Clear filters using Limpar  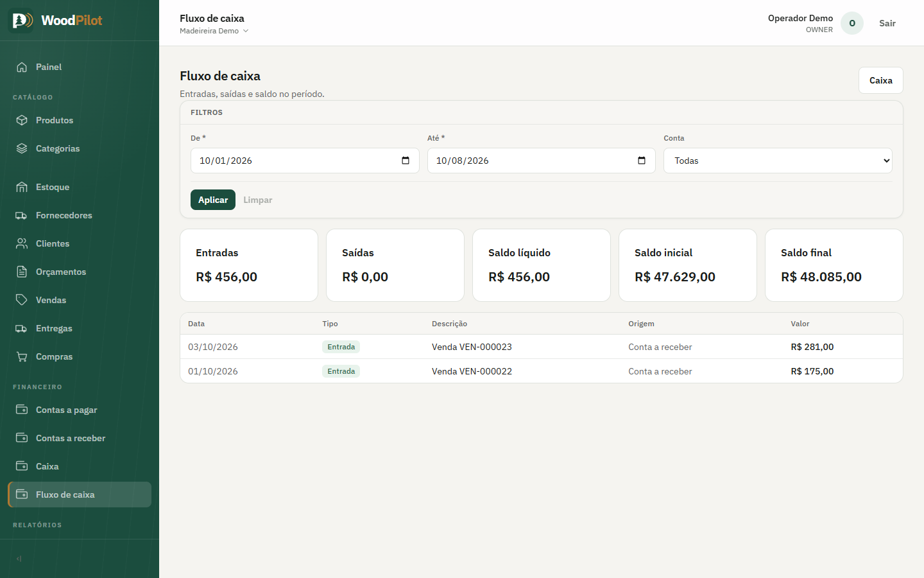coord(258,200)
